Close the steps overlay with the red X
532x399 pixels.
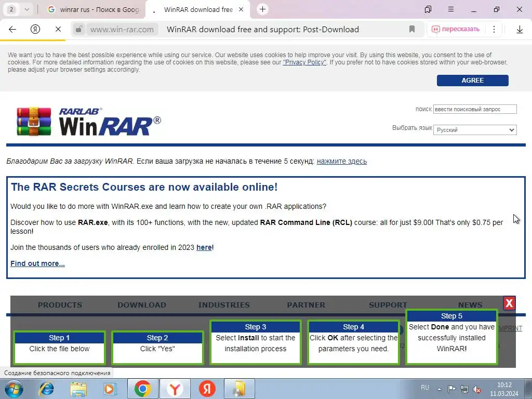(509, 303)
